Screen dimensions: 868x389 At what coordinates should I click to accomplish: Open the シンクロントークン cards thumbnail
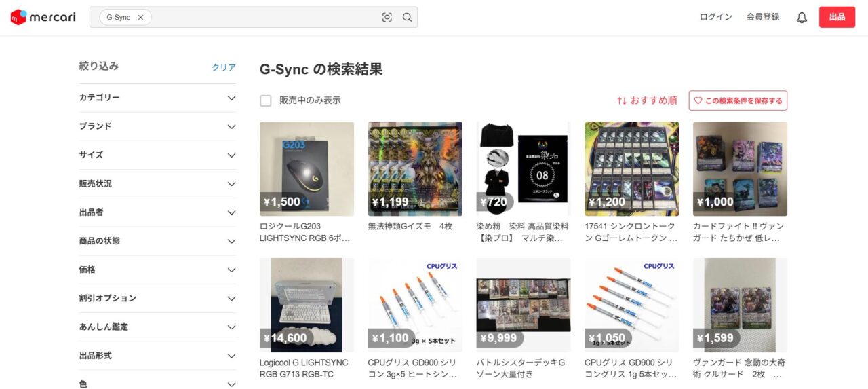[631, 168]
